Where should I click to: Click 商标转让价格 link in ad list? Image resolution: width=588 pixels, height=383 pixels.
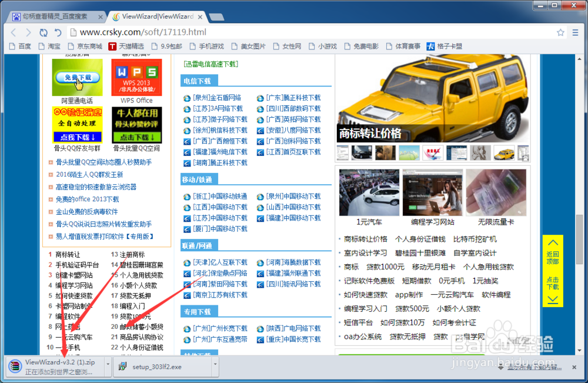365,239
